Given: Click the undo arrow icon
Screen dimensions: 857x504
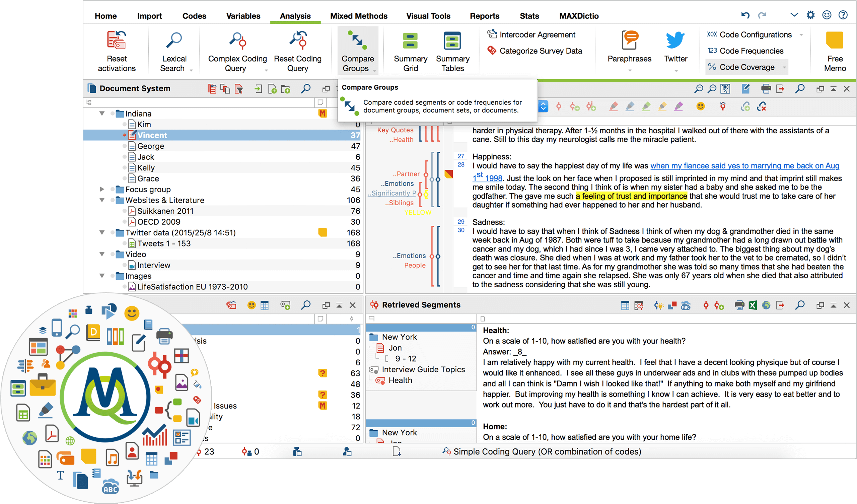Looking at the screenshot, I should pos(745,15).
